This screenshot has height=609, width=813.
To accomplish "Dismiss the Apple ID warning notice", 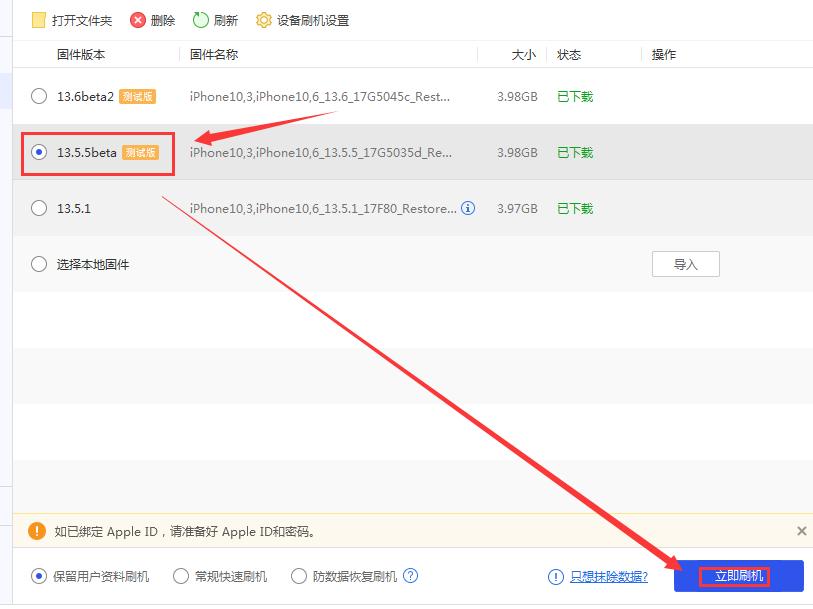I will (x=801, y=531).
